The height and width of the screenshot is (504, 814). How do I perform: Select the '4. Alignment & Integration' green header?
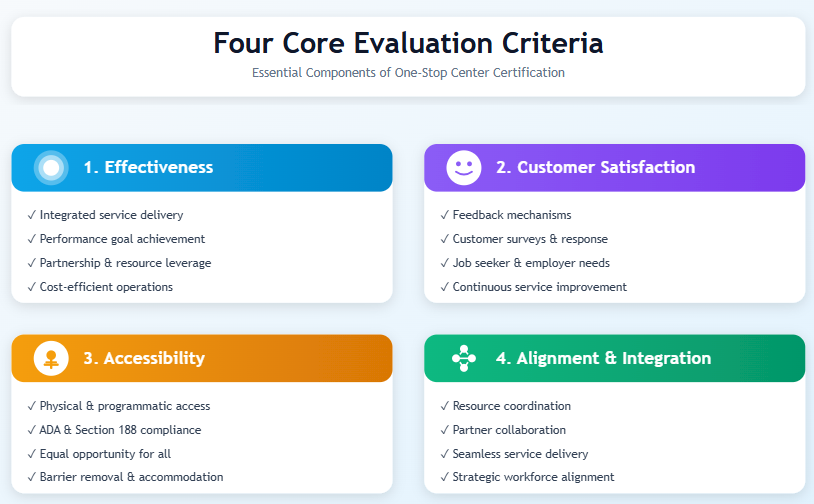(x=603, y=358)
